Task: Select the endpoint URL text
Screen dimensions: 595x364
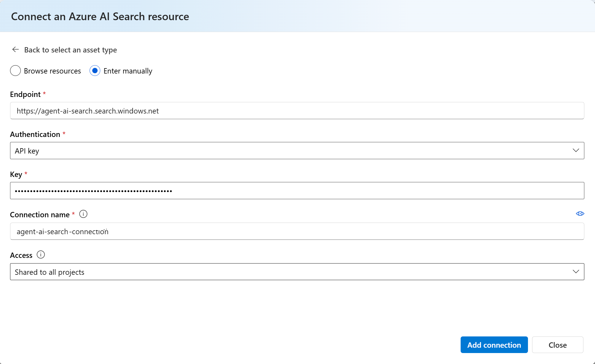Action: pos(87,111)
